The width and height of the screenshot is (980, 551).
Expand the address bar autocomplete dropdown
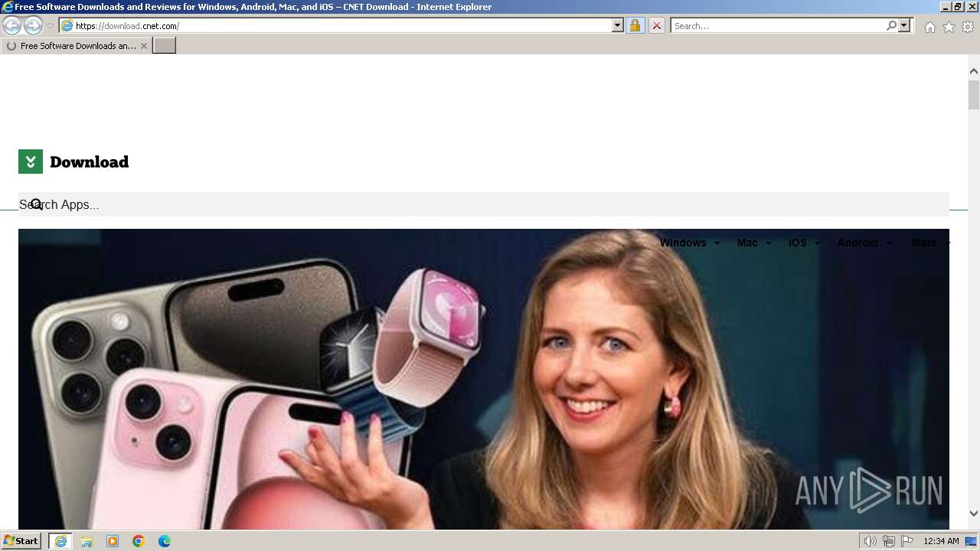618,26
